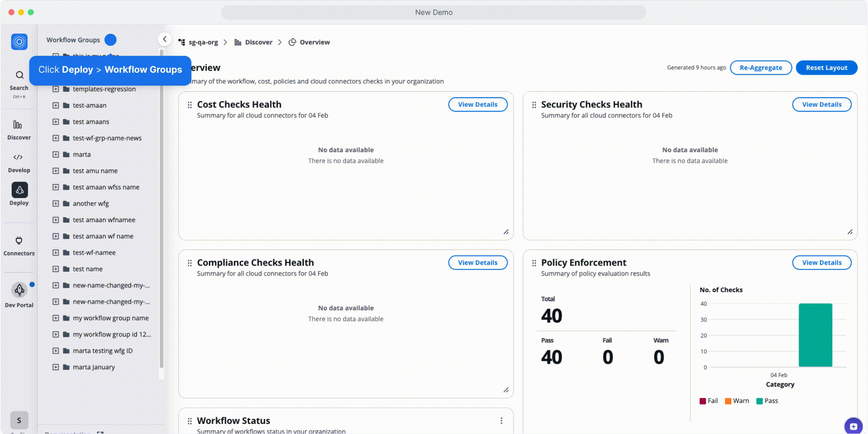Click Reset Layout
This screenshot has height=434, width=868.
click(x=826, y=68)
